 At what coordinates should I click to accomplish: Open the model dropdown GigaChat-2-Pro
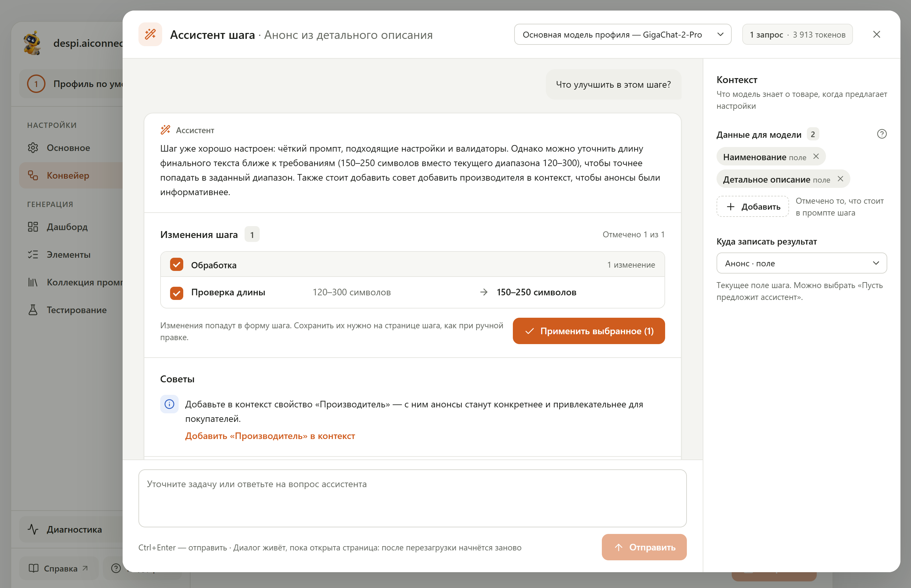click(622, 34)
